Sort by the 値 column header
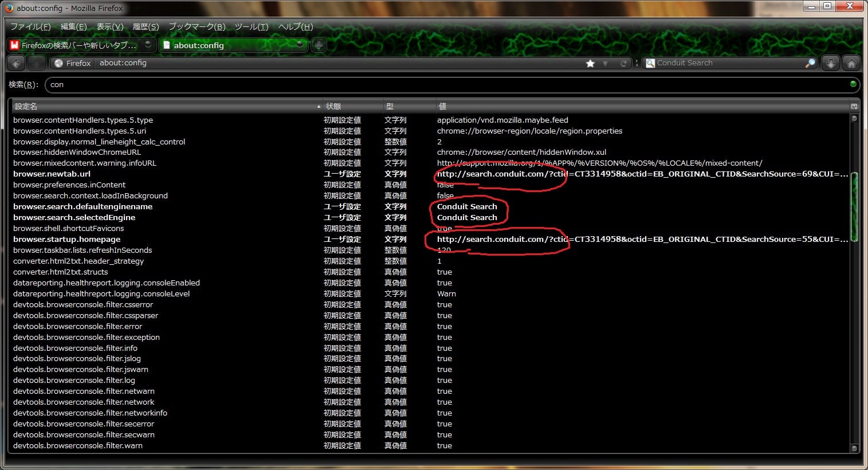Screen dimensions: 868x470 643,106
